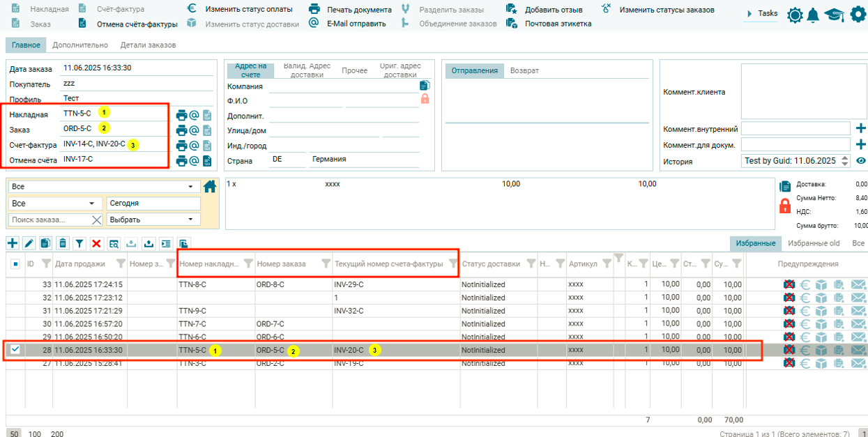
Task: Click the pencil edit icon above the table
Action: point(29,243)
